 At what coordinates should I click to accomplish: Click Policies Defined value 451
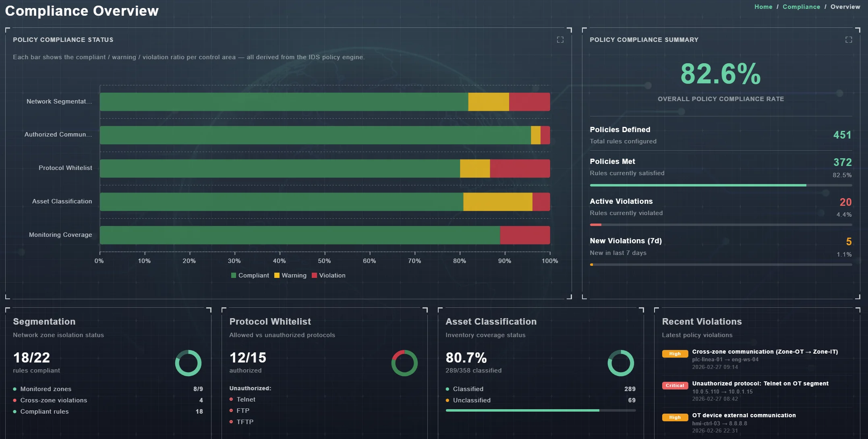[842, 135]
